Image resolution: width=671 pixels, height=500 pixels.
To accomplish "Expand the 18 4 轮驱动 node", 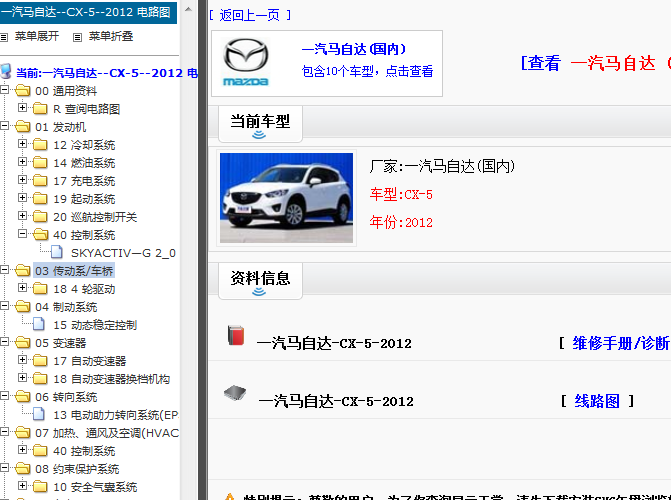I will click(x=22, y=287).
